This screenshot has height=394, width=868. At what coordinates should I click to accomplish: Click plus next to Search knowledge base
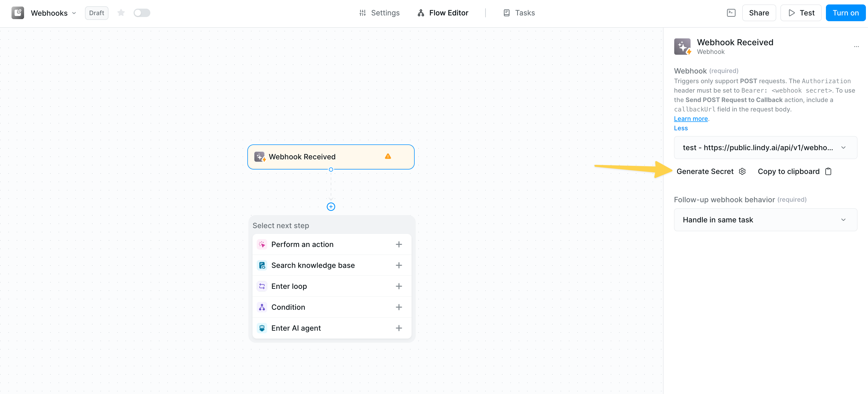tap(399, 265)
